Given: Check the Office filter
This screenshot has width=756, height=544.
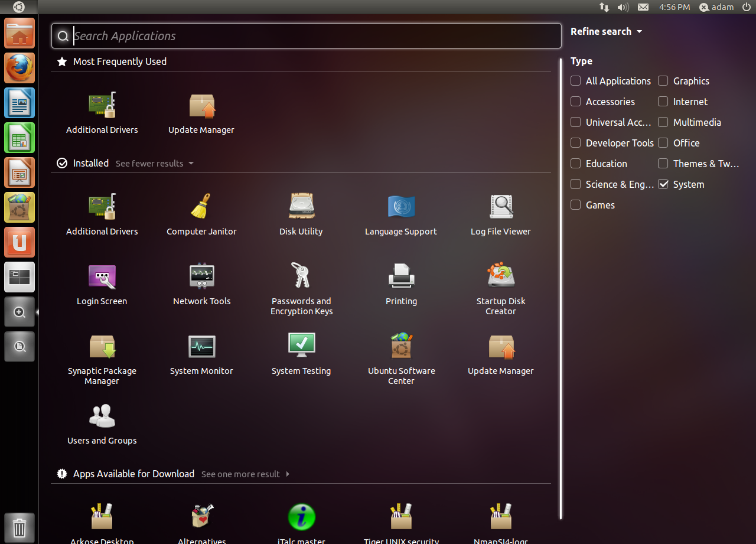Looking at the screenshot, I should coord(663,143).
